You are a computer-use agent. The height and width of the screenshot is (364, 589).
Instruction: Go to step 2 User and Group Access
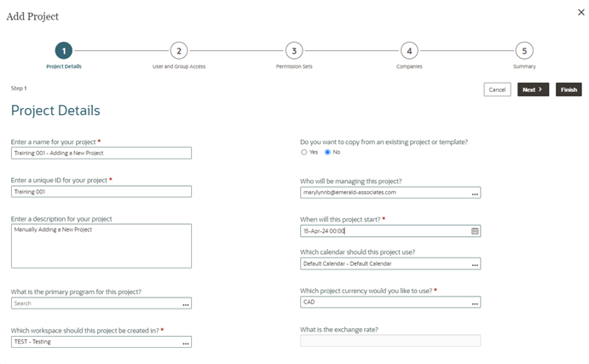178,51
